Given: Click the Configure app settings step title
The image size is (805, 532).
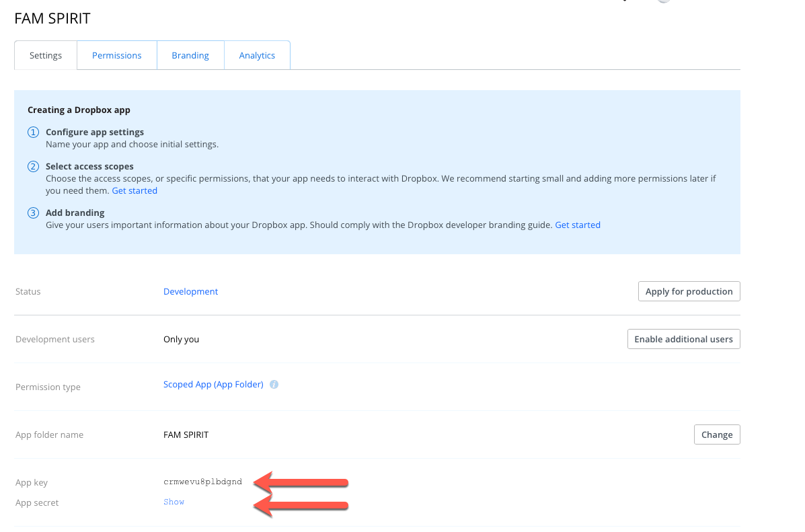Looking at the screenshot, I should 94,132.
